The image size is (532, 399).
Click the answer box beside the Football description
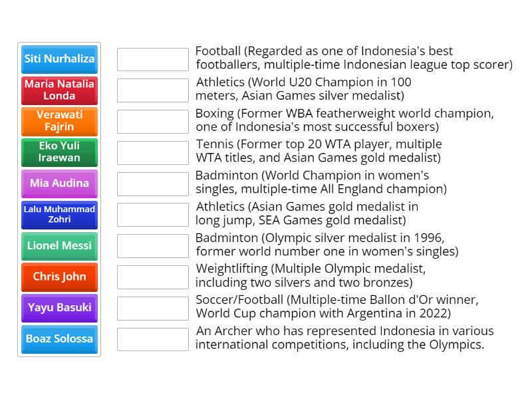(x=152, y=59)
